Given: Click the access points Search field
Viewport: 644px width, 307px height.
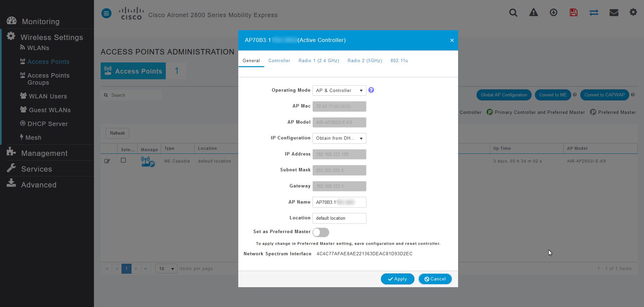Looking at the screenshot, I should [x=131, y=95].
